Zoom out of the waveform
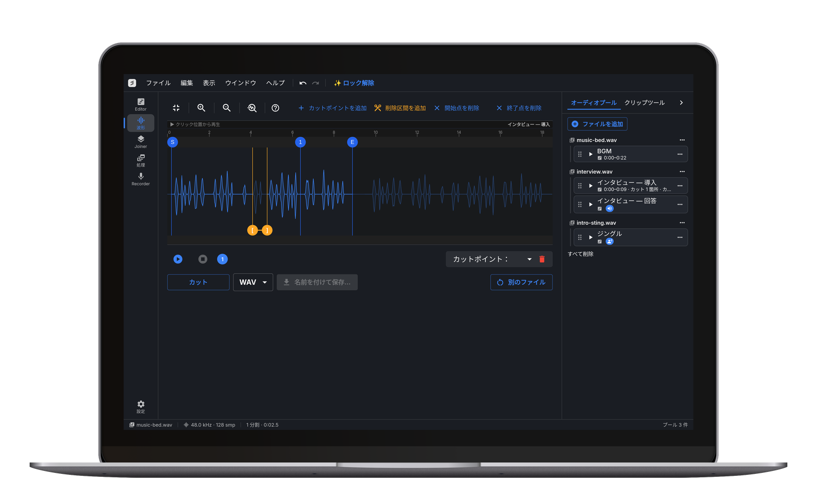This screenshot has height=504, width=817. click(x=227, y=108)
